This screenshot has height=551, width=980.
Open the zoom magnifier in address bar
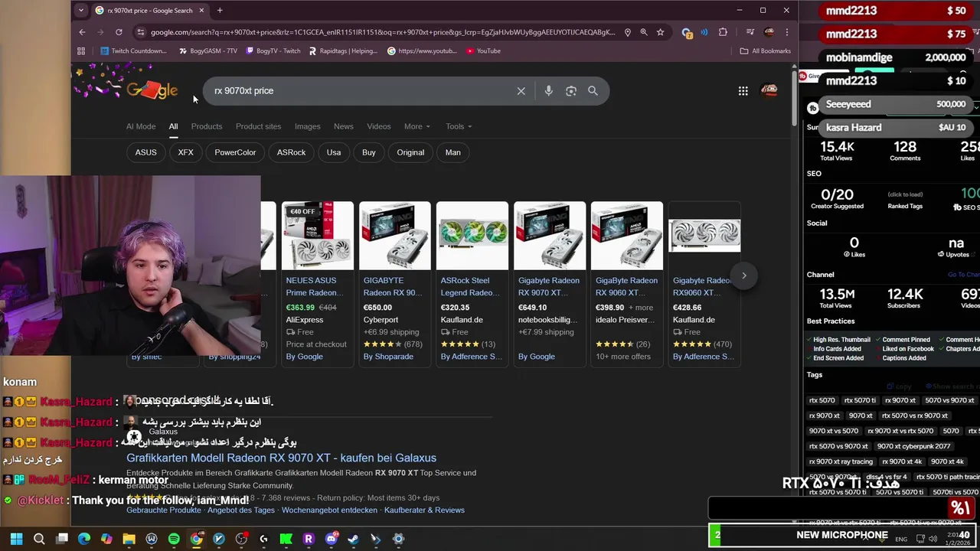644,32
